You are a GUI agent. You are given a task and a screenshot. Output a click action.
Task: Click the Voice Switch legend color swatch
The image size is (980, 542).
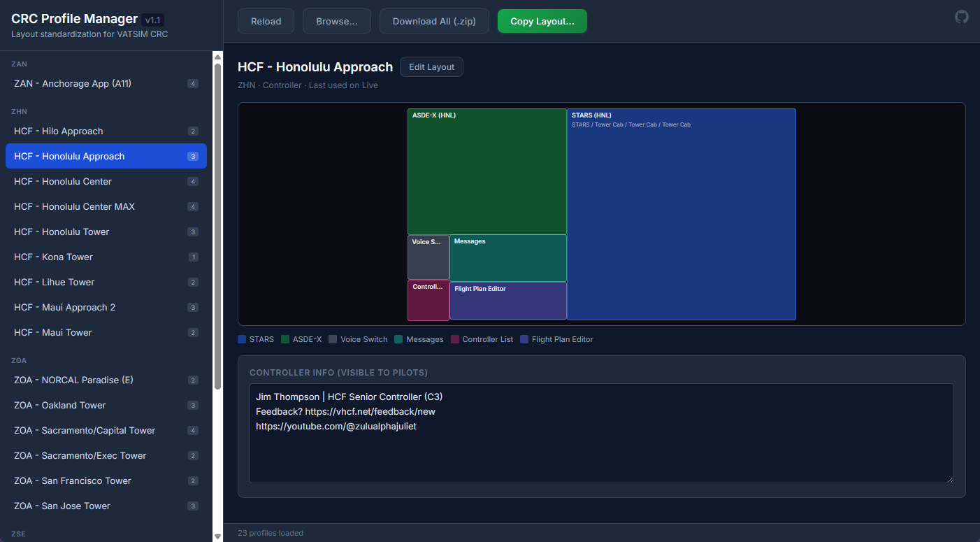pyautogui.click(x=333, y=339)
